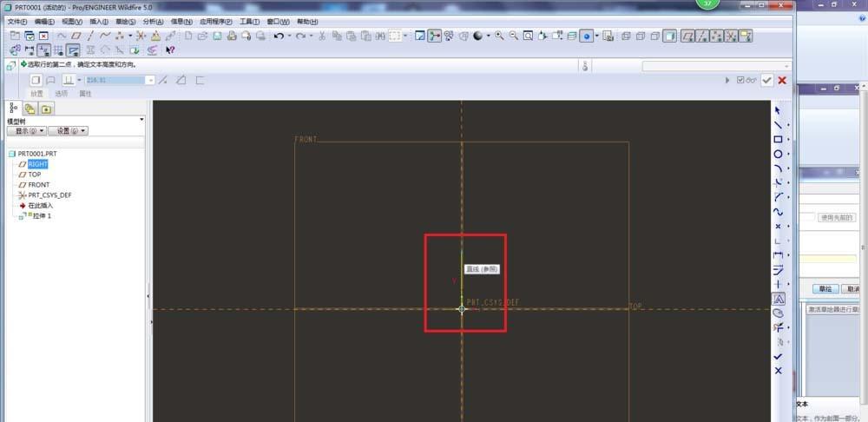The height and width of the screenshot is (422, 868).
Task: Open the 显示 dropdown in model tree
Action: (26, 131)
